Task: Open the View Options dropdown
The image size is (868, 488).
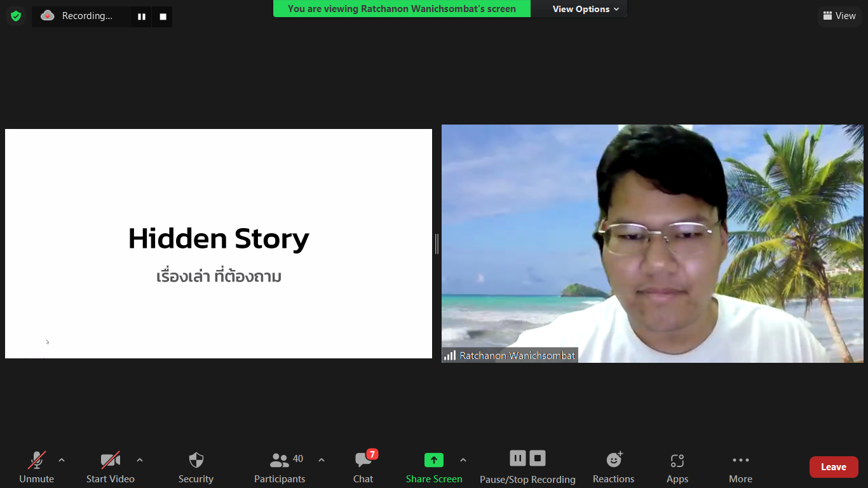Action: 585,9
